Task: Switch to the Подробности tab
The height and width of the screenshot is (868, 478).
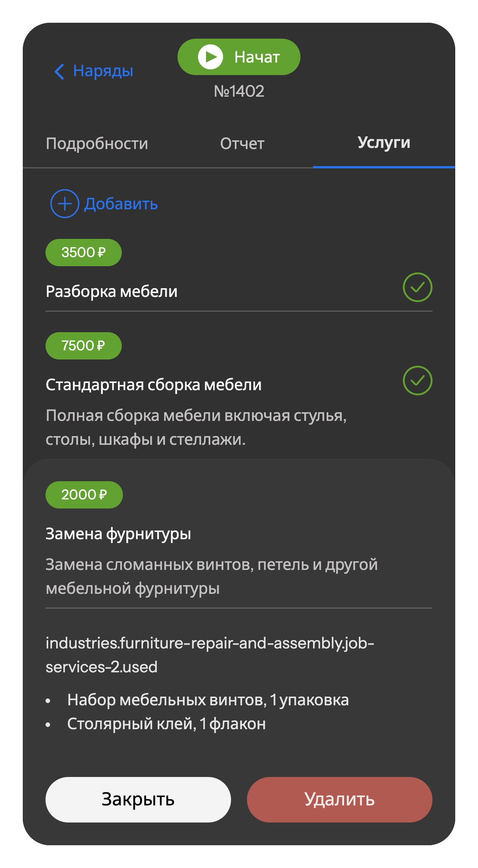Action: [97, 144]
